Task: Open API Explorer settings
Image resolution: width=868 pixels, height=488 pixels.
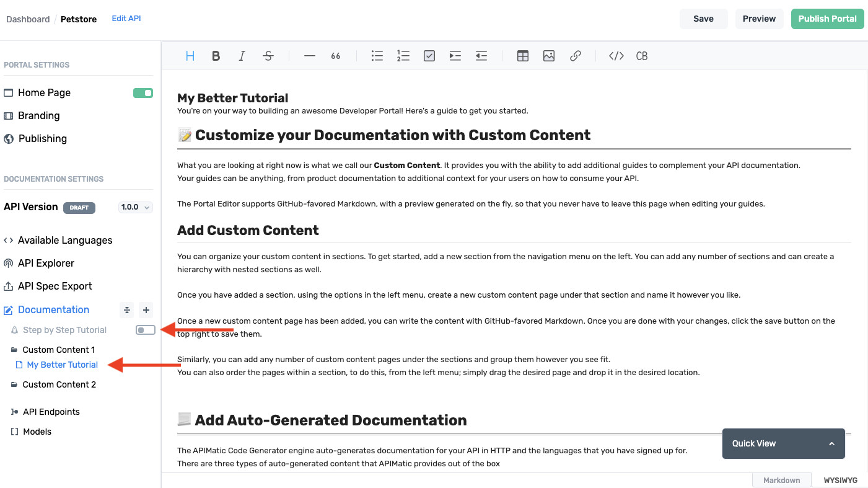Action: pos(46,263)
